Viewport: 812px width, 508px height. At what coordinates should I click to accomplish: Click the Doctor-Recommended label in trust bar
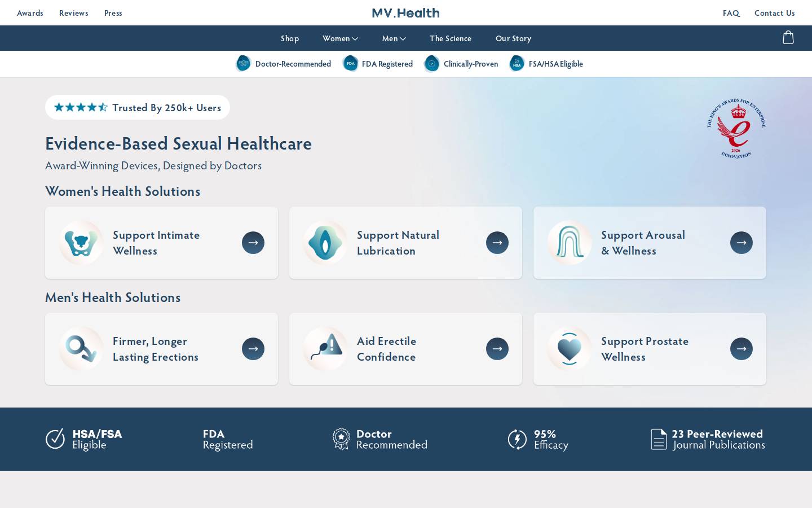[x=293, y=64]
